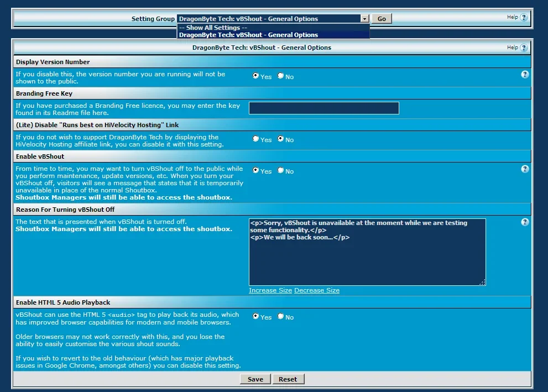Click the Save button

point(255,379)
